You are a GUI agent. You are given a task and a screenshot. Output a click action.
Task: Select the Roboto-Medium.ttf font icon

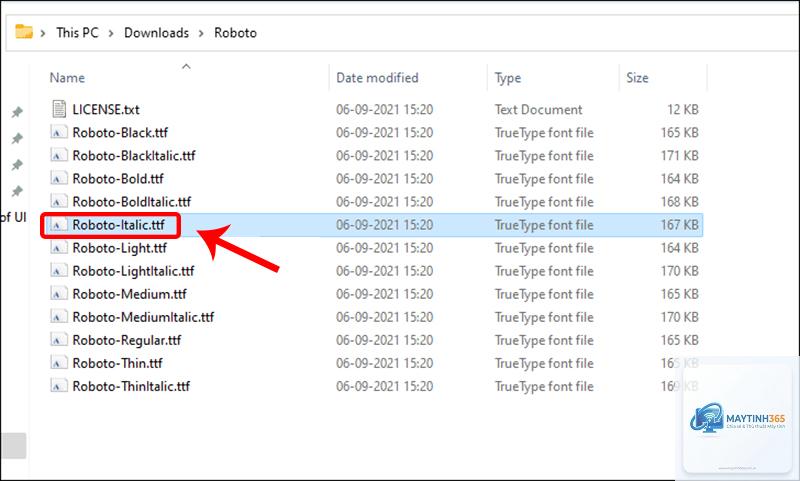pos(59,293)
